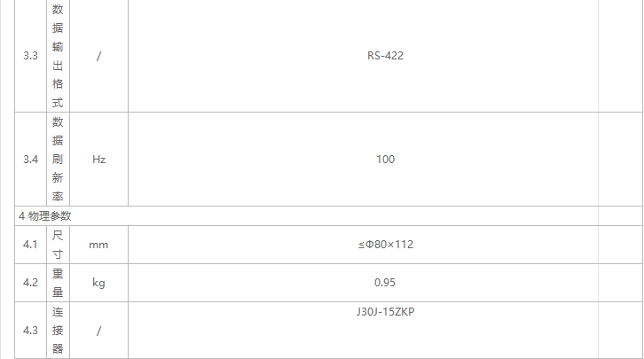Click the 数据刷新率 parameter name cell
The width and height of the screenshot is (644, 359).
point(58,160)
